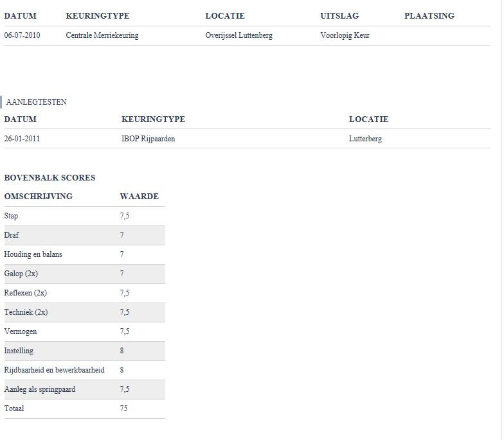This screenshot has width=504, height=440.
Task: Select the date 26-01-2011
Action: click(22, 138)
